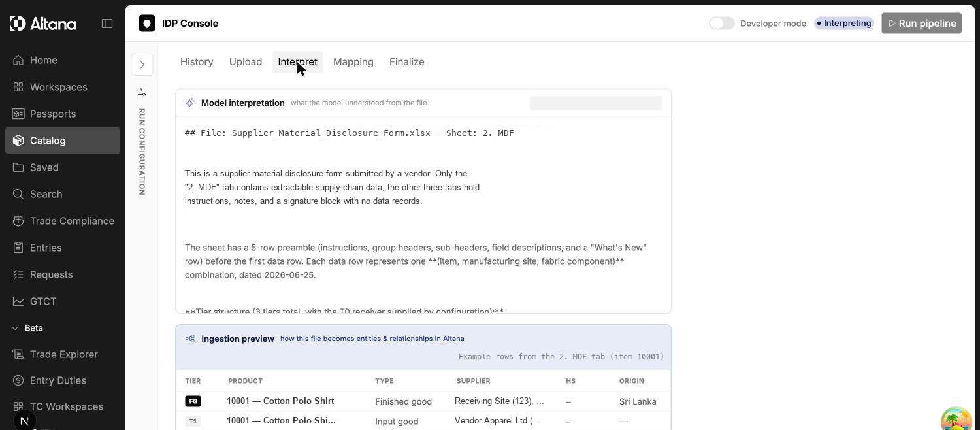Click the Run pipeline button
The image size is (980, 430).
921,24
